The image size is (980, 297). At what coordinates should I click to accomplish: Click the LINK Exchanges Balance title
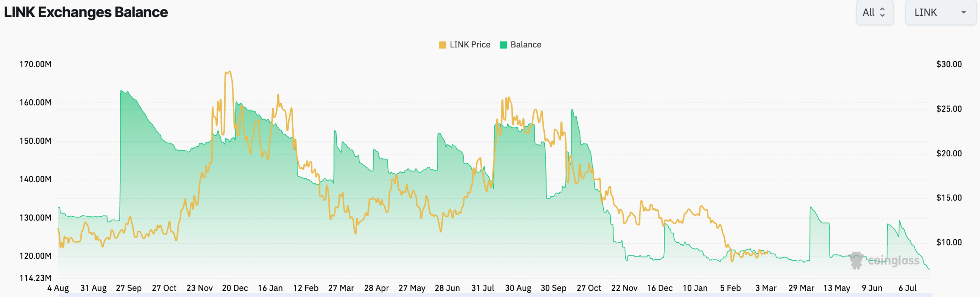pos(86,12)
